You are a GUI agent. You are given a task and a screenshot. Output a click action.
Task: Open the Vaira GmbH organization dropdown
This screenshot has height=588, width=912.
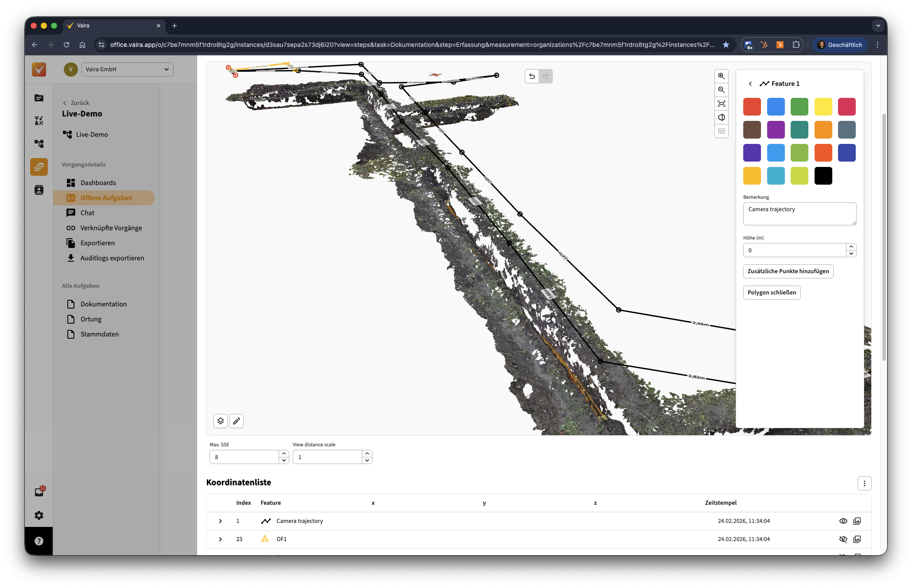[x=127, y=70]
